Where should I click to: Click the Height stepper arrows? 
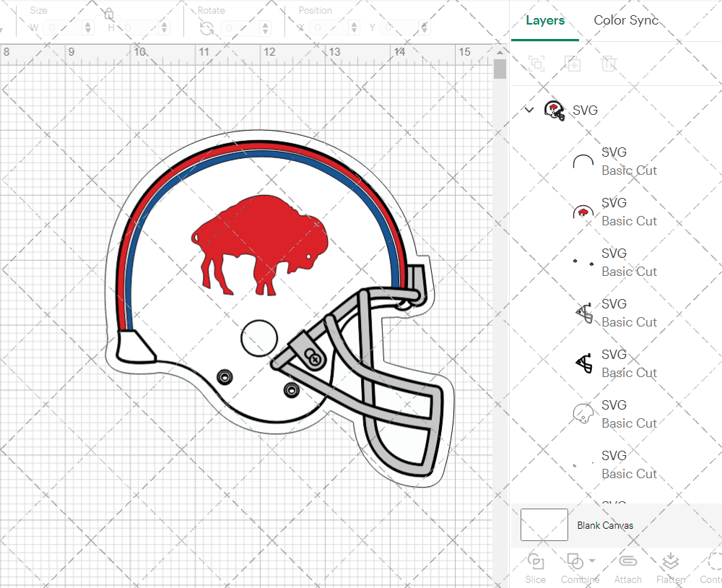click(165, 27)
